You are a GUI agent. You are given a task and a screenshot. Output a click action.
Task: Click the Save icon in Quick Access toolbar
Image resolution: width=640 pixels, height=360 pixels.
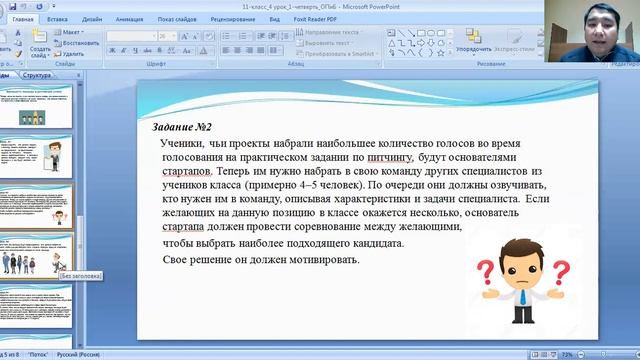pos(13,7)
